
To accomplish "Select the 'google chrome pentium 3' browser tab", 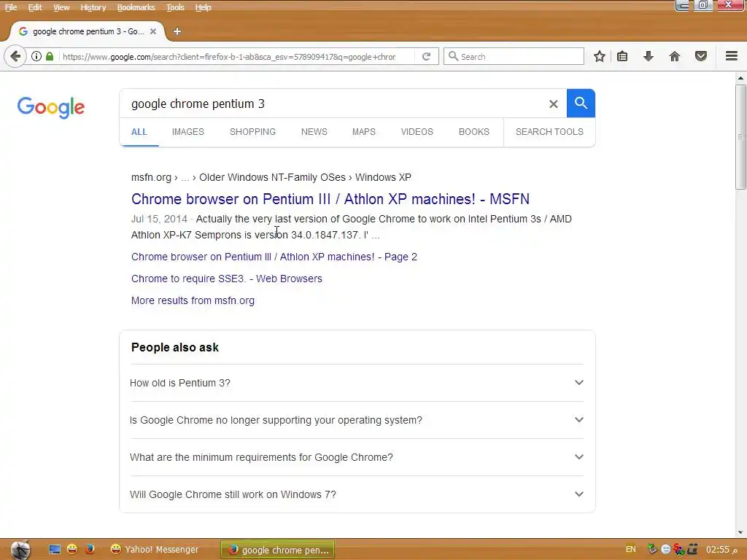I will [88, 31].
